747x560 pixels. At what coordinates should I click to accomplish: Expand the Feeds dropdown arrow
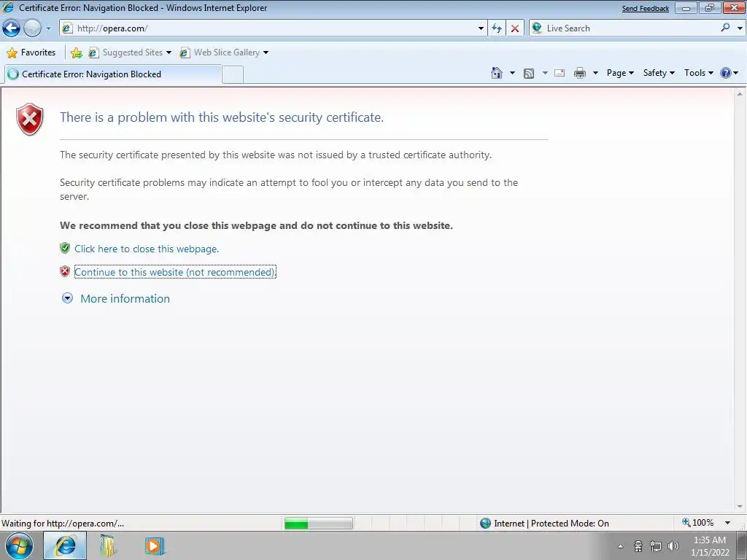tap(544, 73)
